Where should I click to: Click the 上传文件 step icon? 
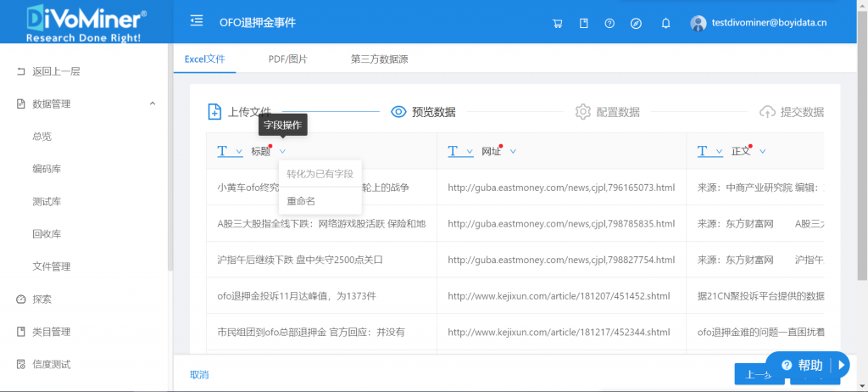pyautogui.click(x=214, y=111)
